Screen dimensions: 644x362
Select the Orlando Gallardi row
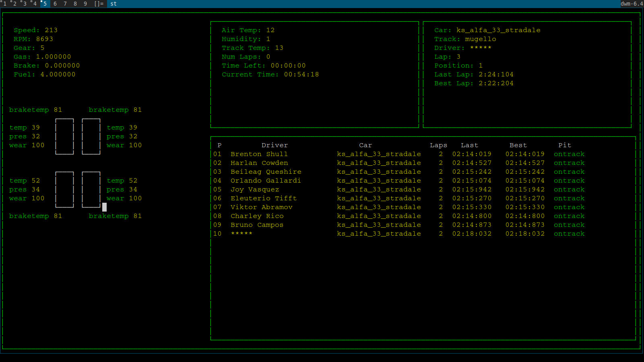[x=399, y=181]
